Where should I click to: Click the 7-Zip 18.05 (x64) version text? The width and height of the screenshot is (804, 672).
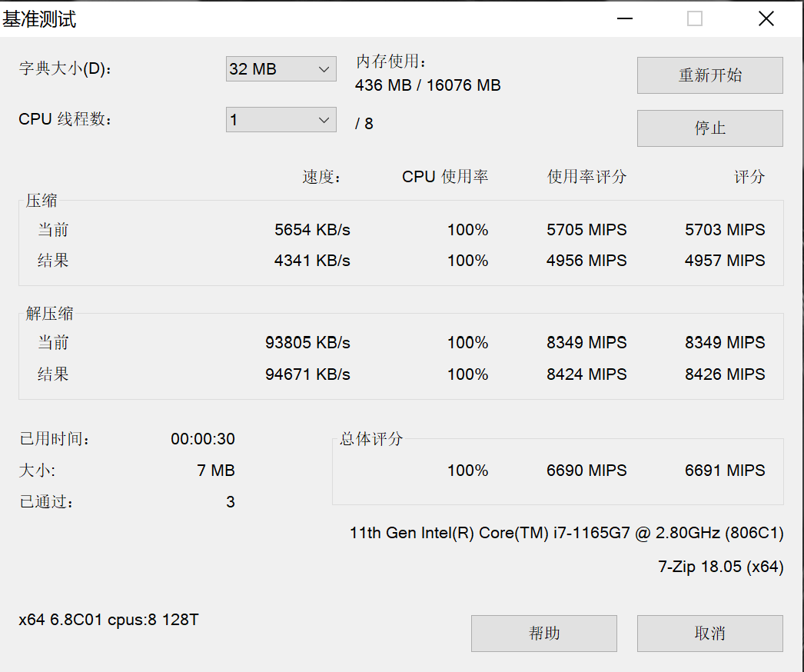pyautogui.click(x=721, y=567)
